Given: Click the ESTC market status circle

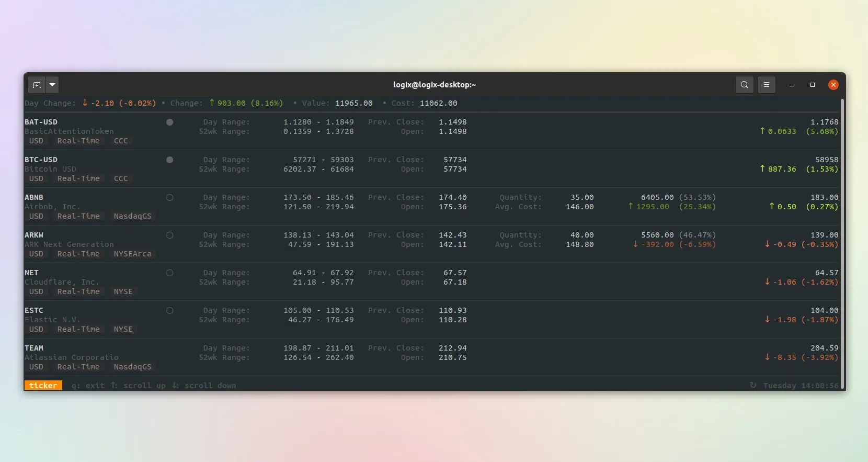Looking at the screenshot, I should coord(169,311).
